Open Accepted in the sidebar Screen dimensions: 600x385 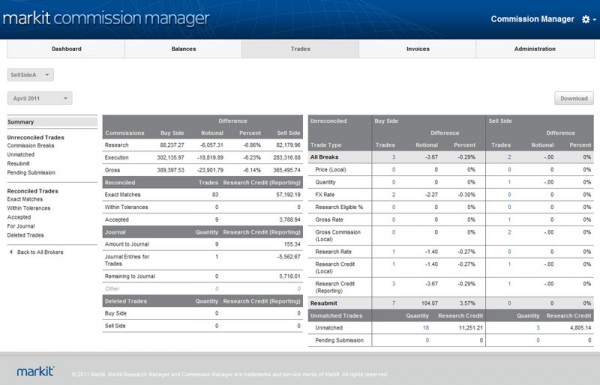coord(19,217)
